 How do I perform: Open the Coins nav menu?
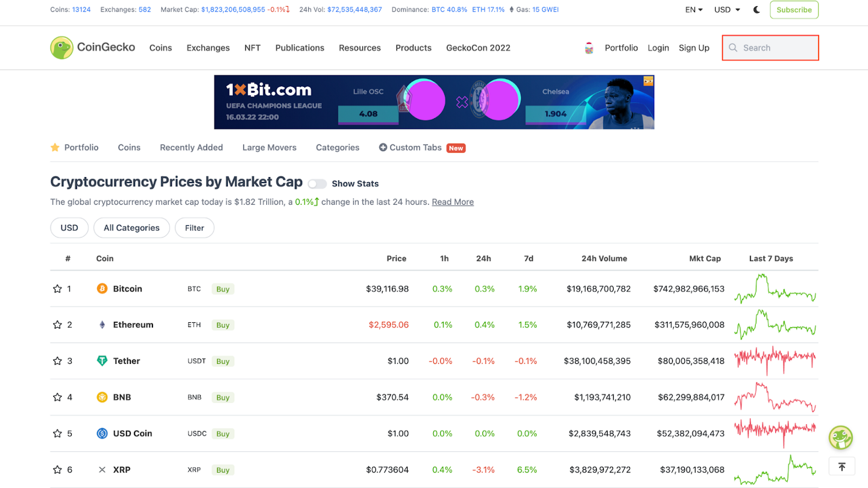(161, 48)
